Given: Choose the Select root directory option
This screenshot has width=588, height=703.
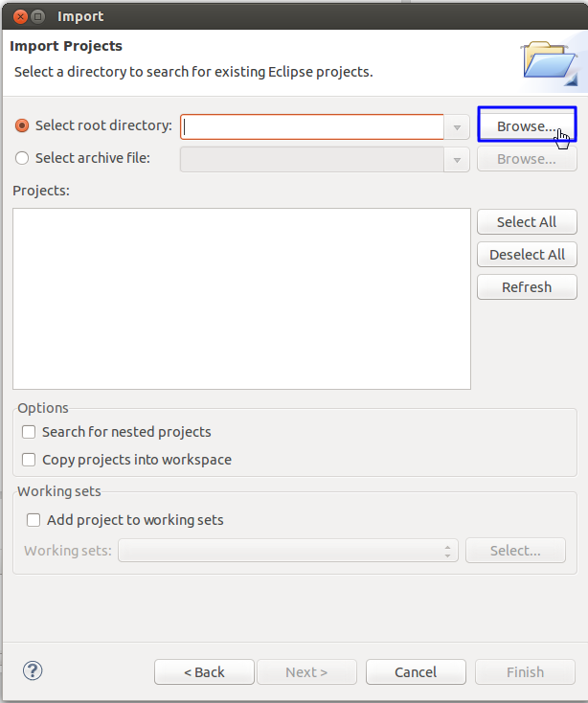Looking at the screenshot, I should click(23, 125).
